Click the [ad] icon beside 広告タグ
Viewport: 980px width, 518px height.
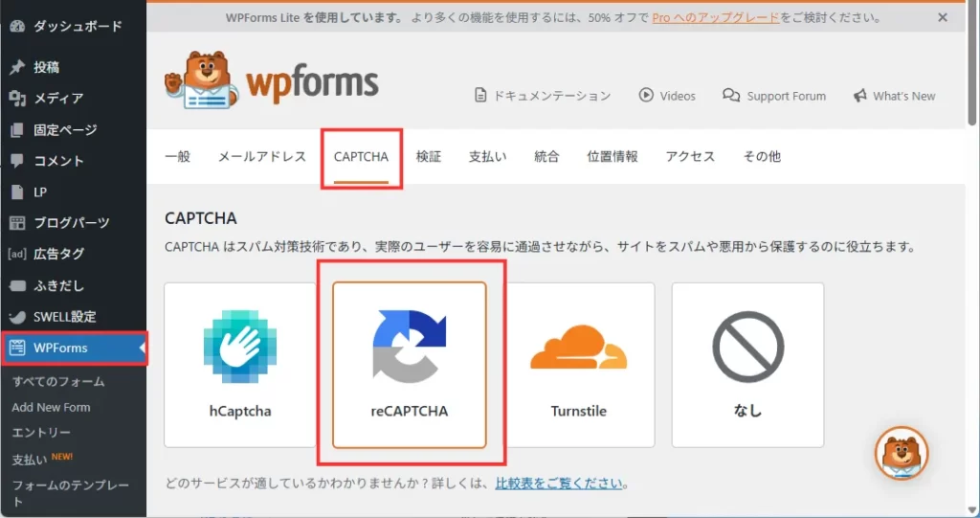click(x=17, y=254)
